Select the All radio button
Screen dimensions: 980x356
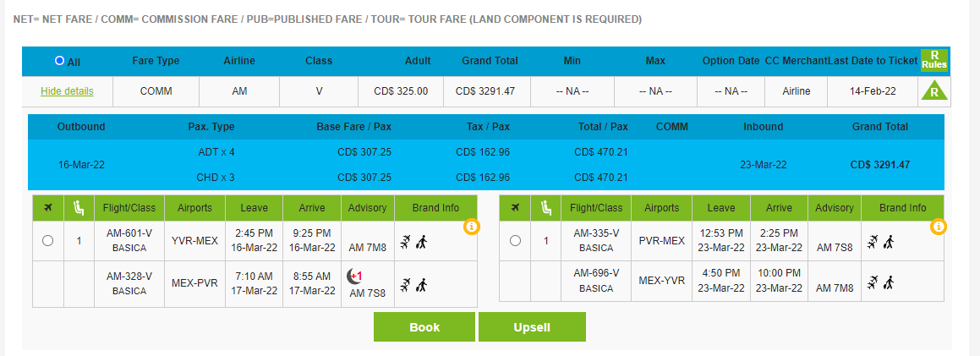pyautogui.click(x=59, y=61)
